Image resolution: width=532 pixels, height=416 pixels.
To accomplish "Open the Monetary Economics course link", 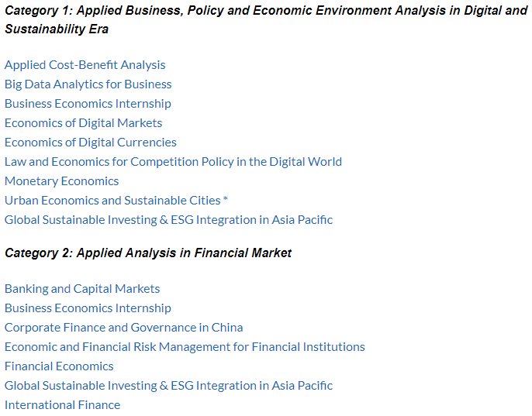I will (x=61, y=180).
